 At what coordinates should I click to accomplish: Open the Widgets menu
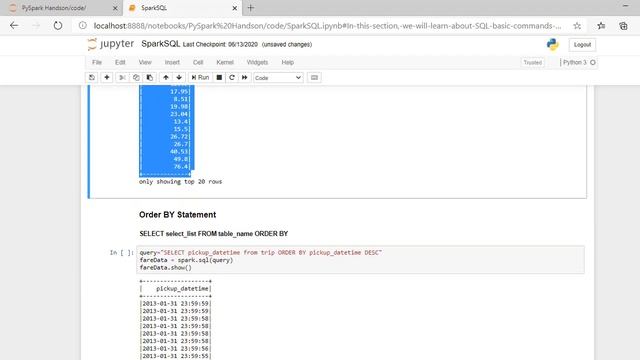pyautogui.click(x=257, y=62)
